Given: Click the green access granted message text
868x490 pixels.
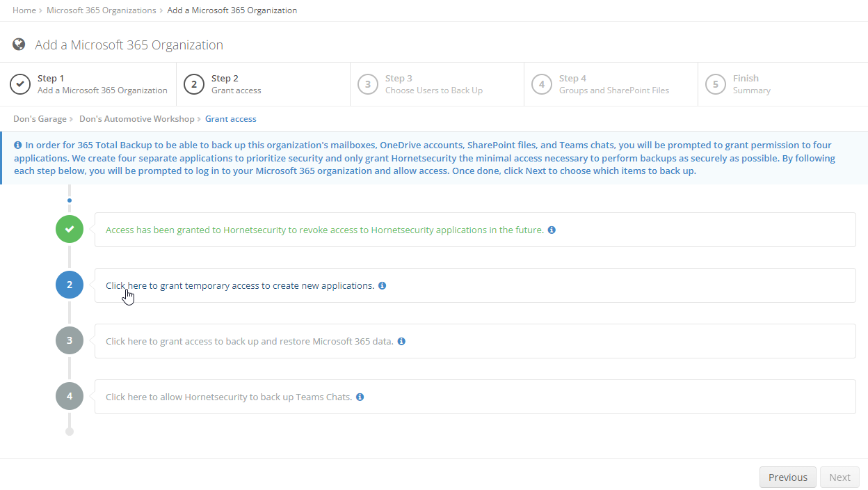Looking at the screenshot, I should 325,230.
